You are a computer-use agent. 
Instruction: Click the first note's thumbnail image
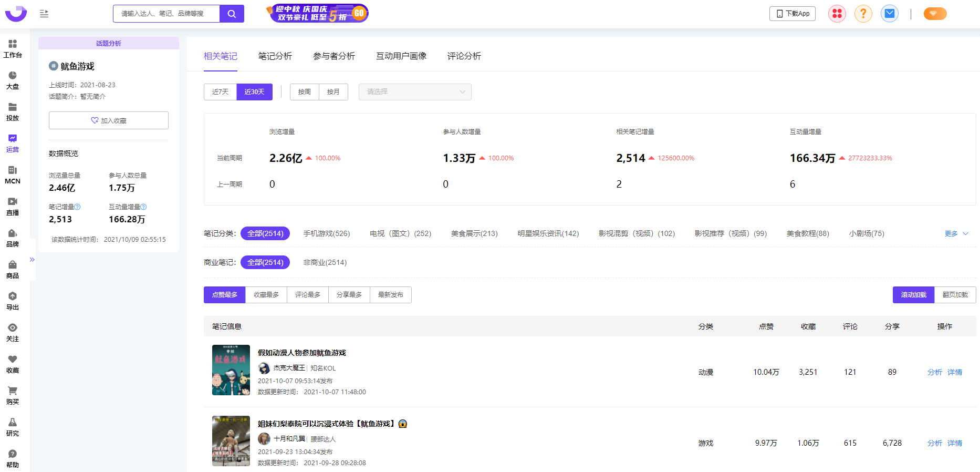click(231, 370)
